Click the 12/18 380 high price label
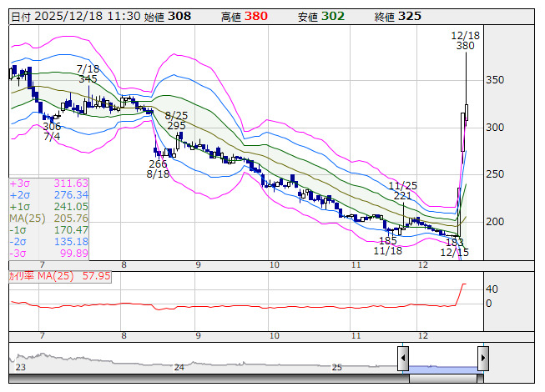 pyautogui.click(x=465, y=41)
